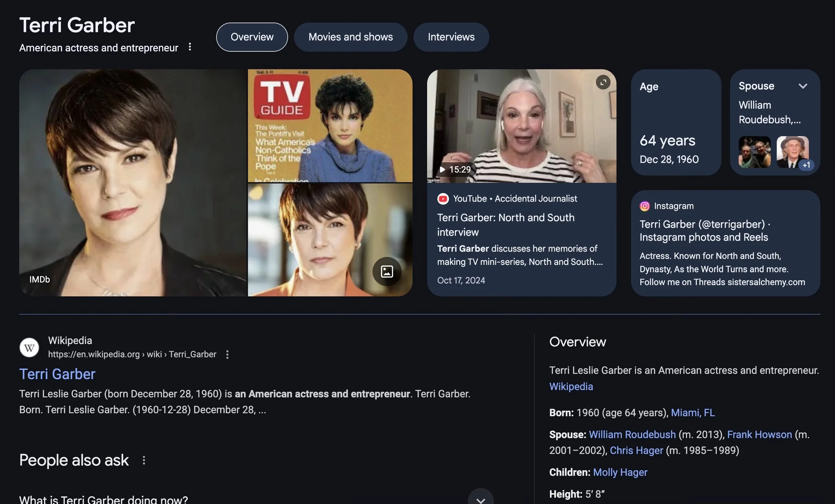Open the Wikipedia result three-dot menu
This screenshot has height=504, width=835.
tap(227, 354)
